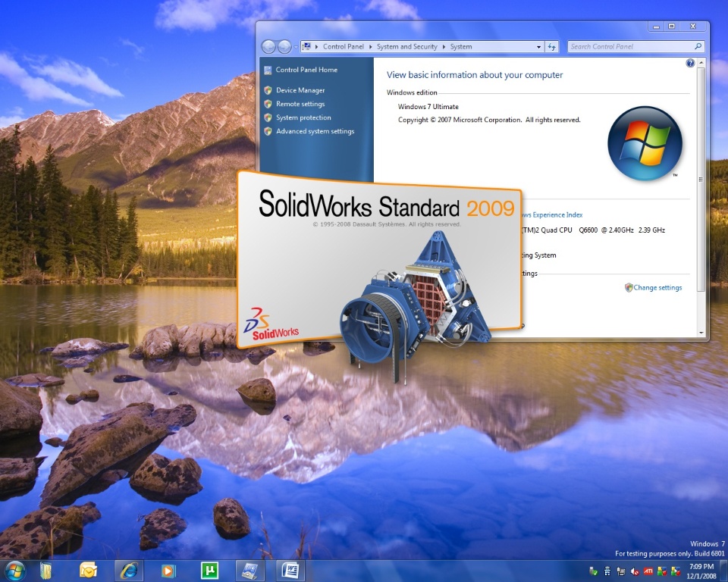Image resolution: width=728 pixels, height=582 pixels.
Task: Click System breadcrumb segment
Action: tap(461, 46)
